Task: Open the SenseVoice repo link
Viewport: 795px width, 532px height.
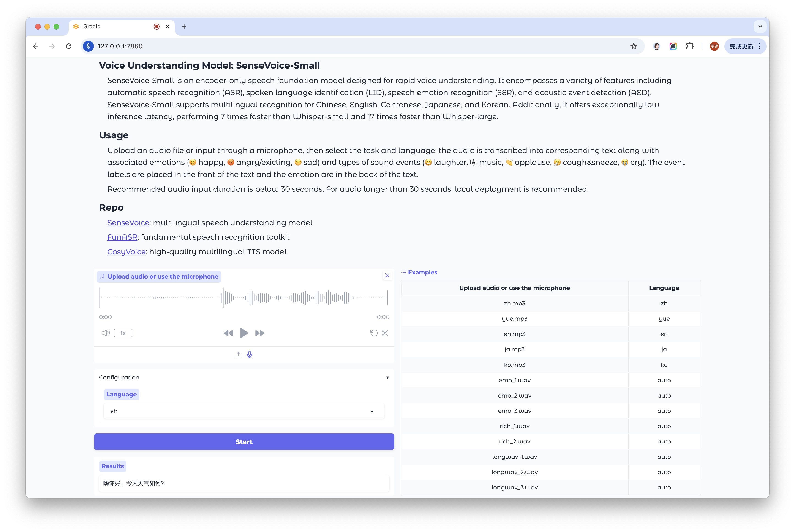Action: coord(128,223)
